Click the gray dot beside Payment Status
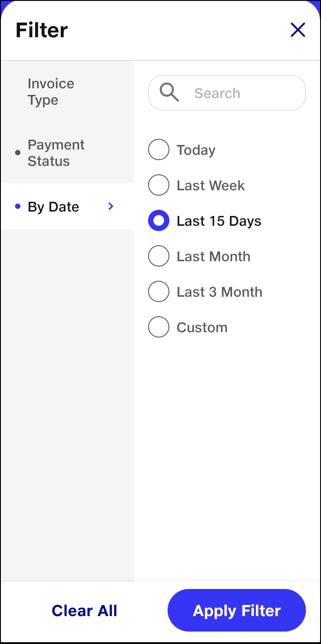Viewport: 321px width, 644px height. point(18,153)
